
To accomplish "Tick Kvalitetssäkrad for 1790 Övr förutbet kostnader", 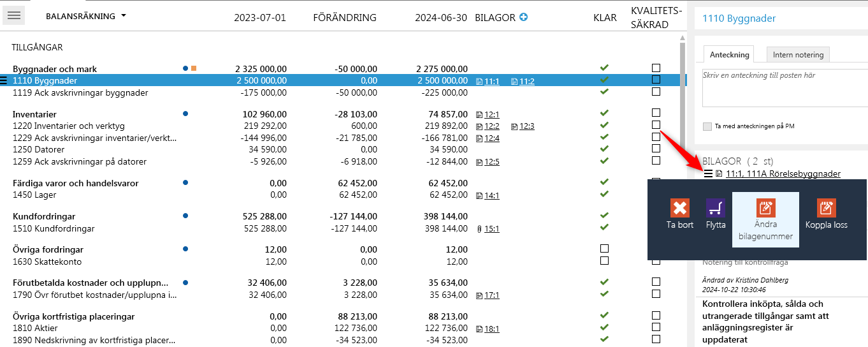I will (656, 294).
